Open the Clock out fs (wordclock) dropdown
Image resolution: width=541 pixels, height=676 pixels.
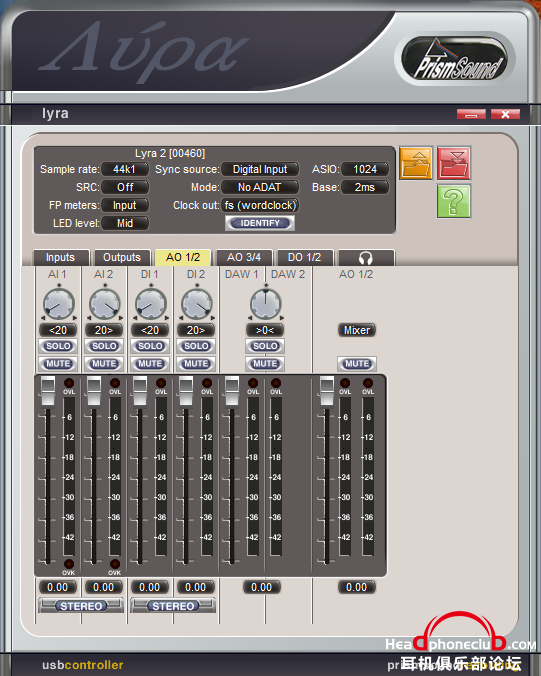coord(260,205)
